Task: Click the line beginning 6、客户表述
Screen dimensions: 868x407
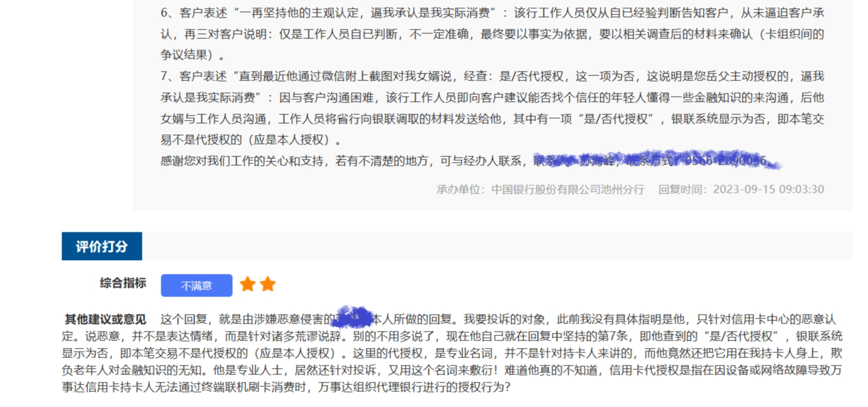Action: pyautogui.click(x=493, y=13)
